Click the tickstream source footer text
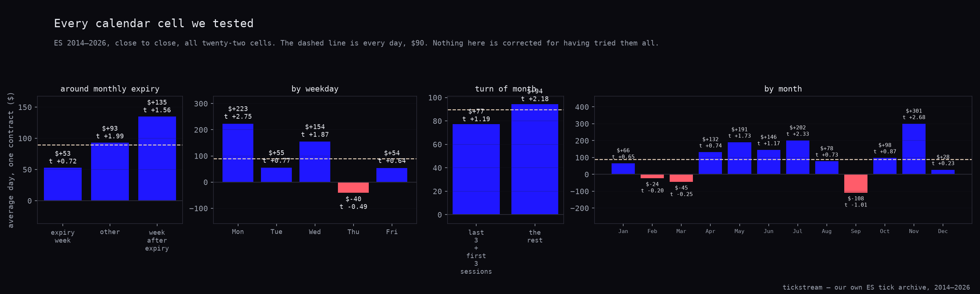The height and width of the screenshot is (294, 980). coord(876,287)
